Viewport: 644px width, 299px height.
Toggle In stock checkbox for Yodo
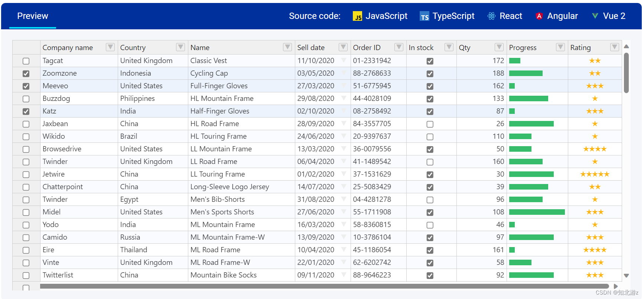click(x=430, y=225)
